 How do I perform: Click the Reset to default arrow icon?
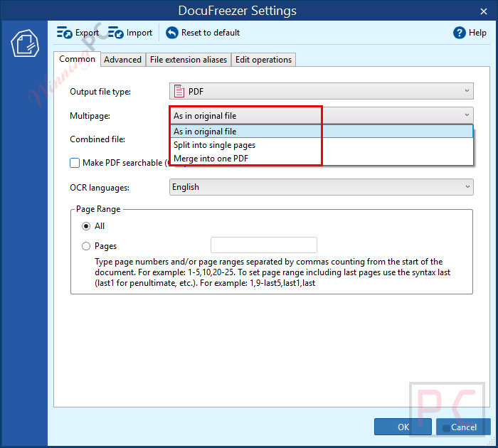pos(172,33)
